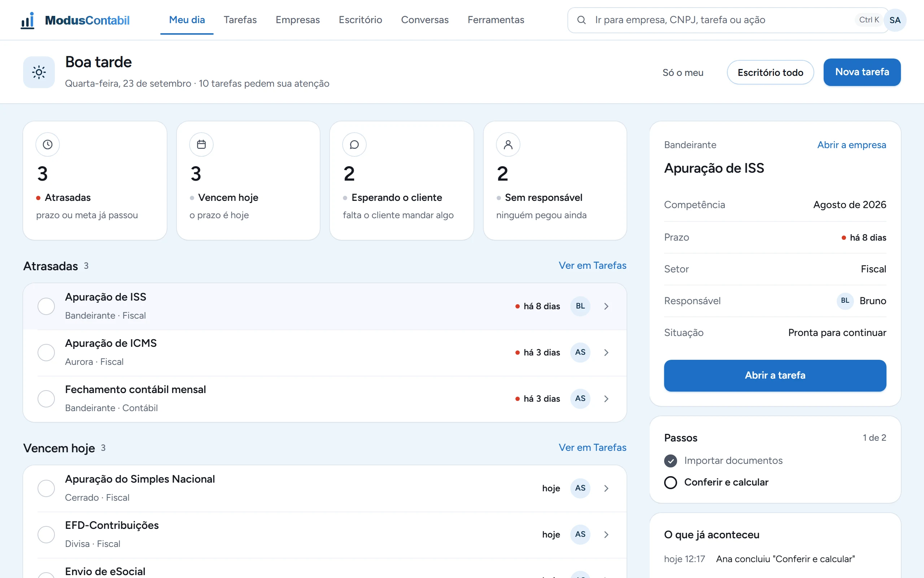Click the clock icon on Atrasadas card

point(48,144)
